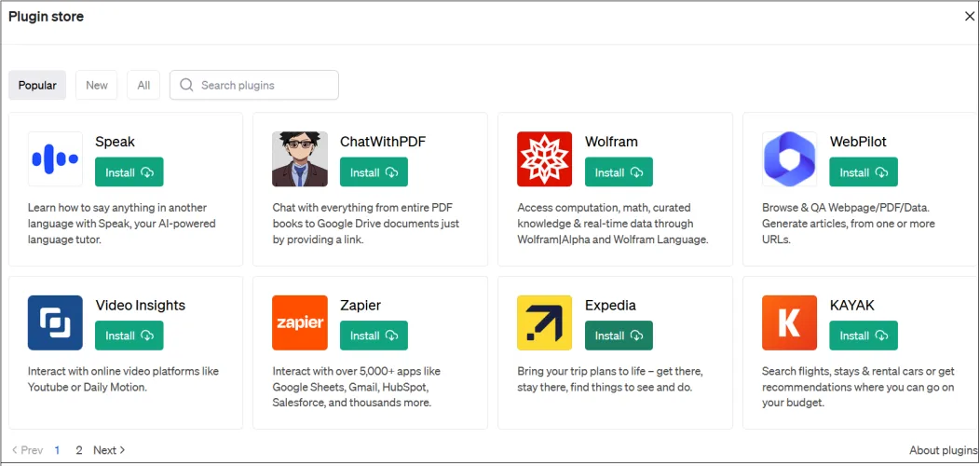Close the Plugin store dialog

[x=969, y=16]
